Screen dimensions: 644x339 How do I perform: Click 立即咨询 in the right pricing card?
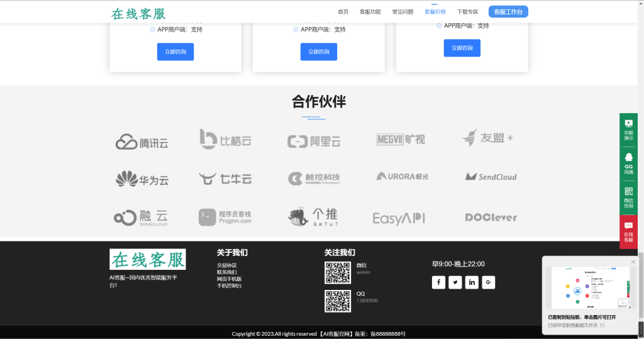[x=462, y=48]
